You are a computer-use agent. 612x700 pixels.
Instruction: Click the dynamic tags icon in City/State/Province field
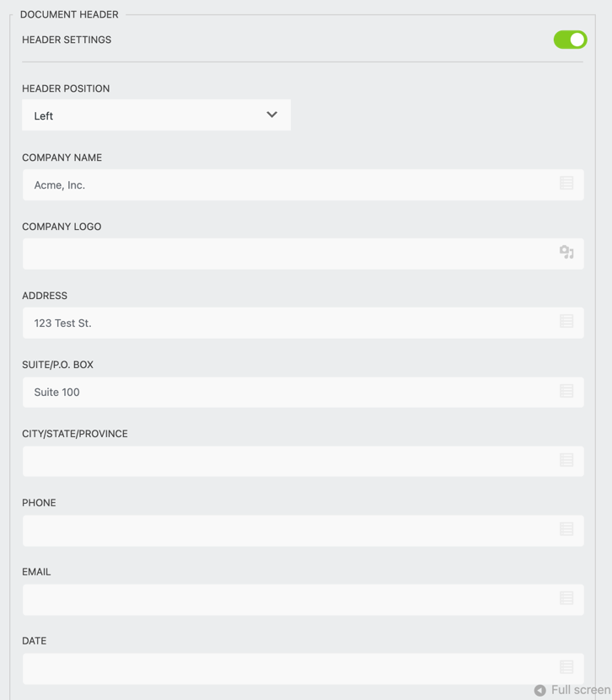click(566, 460)
